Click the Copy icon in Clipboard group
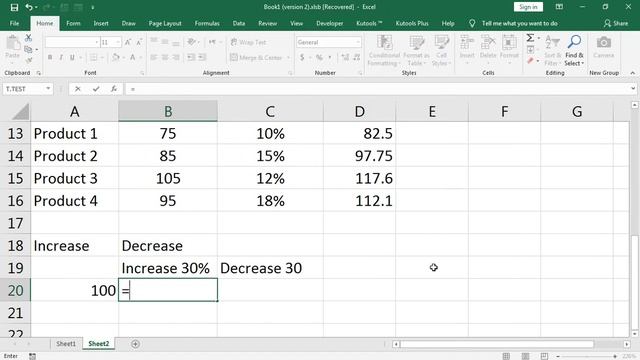Viewport: 640px width, 360px height. [x=28, y=49]
